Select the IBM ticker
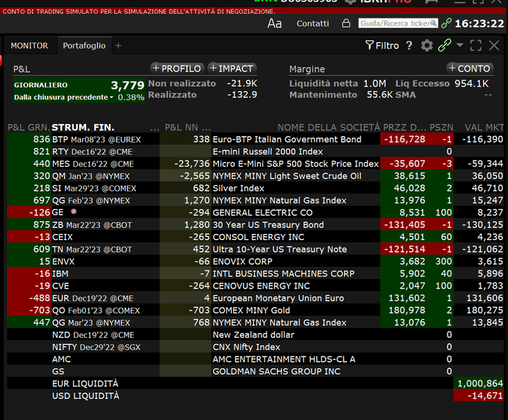The width and height of the screenshot is (508, 420). tap(61, 274)
